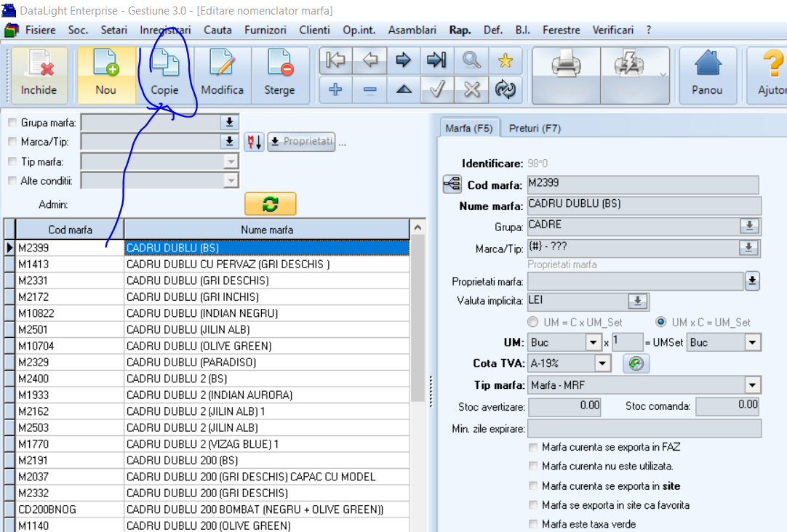Screen dimensions: 787x532
Task: Go to the last record arrow
Action: [x=436, y=60]
